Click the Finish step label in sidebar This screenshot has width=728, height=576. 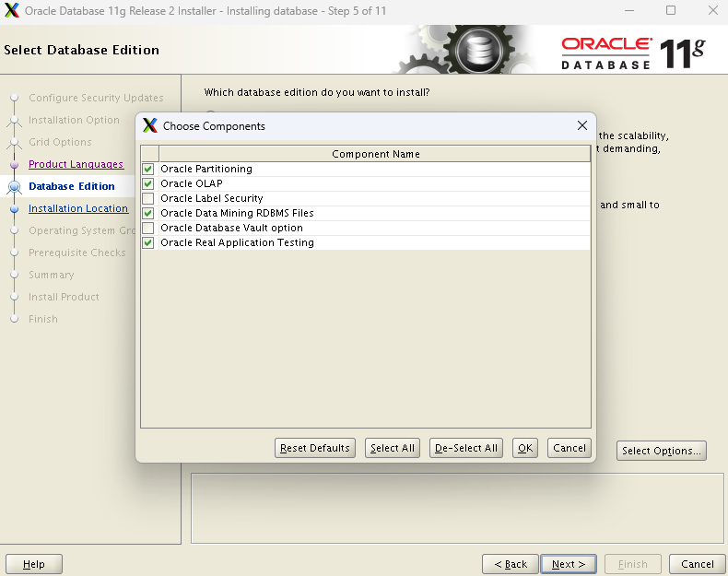[43, 319]
